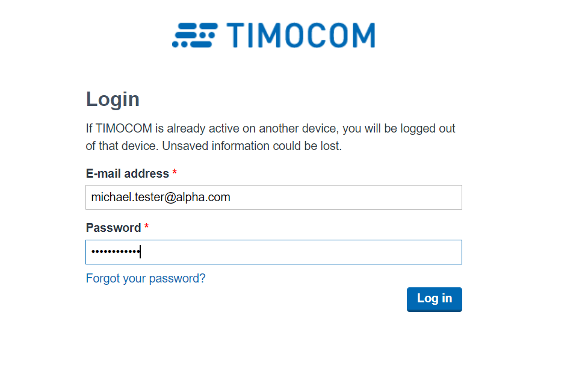Click the Login heading
This screenshot has width=588, height=365.
point(113,99)
